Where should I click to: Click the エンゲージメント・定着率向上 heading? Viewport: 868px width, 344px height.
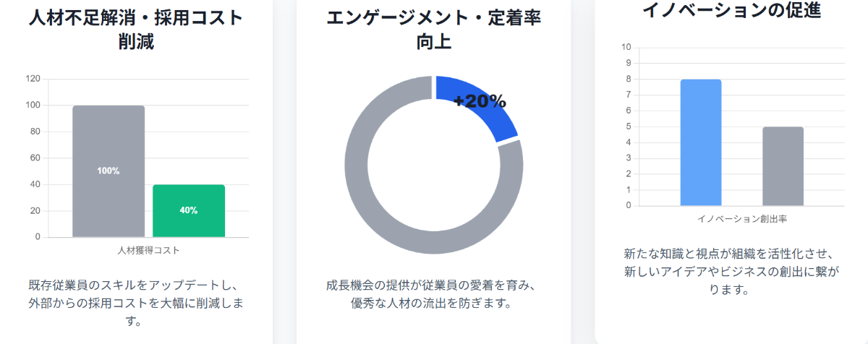(433, 30)
